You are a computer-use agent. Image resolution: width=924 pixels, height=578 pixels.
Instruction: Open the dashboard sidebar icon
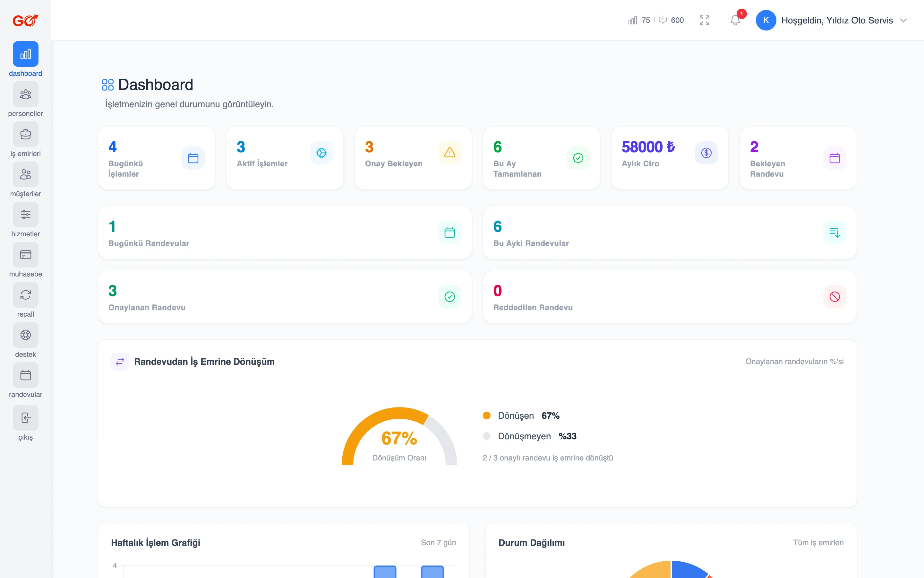26,54
